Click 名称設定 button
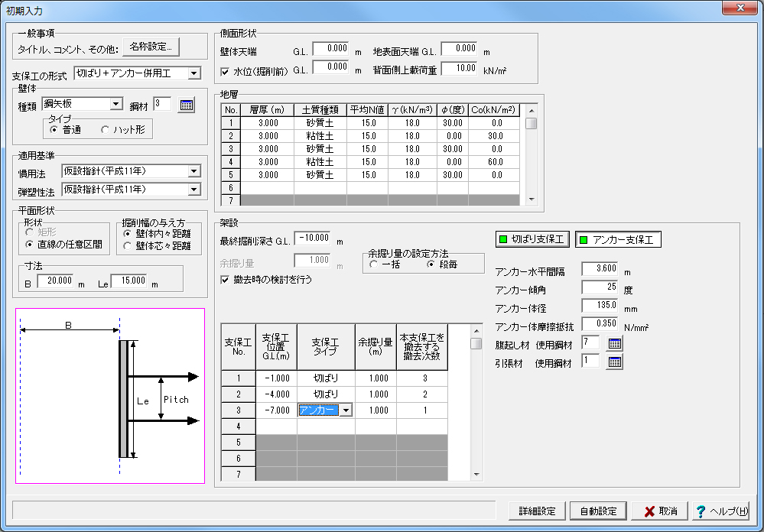The image size is (764, 532). 151,47
